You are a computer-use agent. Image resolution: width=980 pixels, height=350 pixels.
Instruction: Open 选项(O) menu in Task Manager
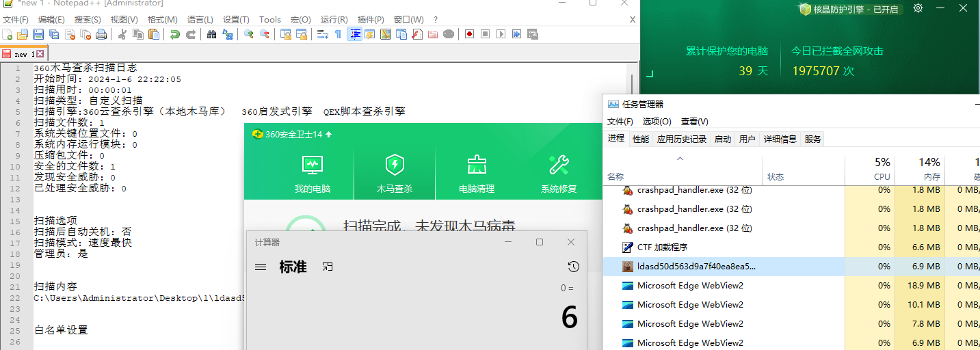[657, 121]
